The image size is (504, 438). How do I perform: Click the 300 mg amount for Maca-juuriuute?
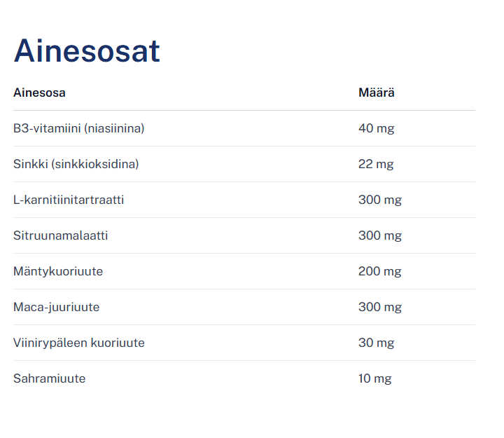tap(380, 307)
